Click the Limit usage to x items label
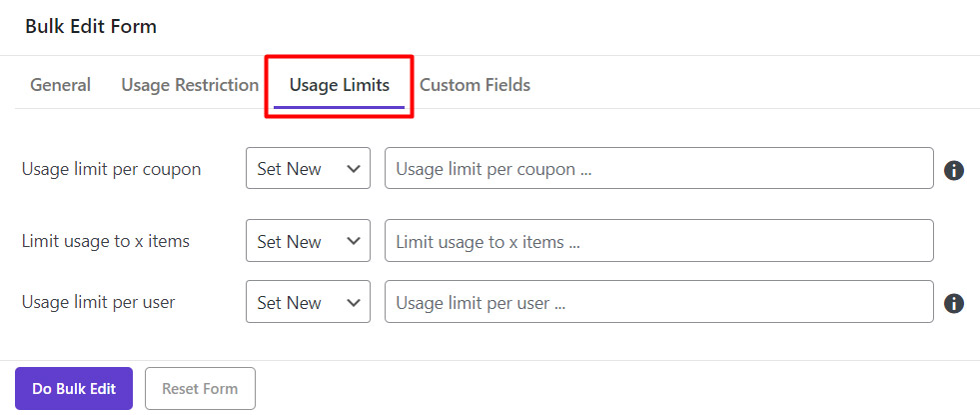Viewport: 980px width, 415px height. (106, 241)
